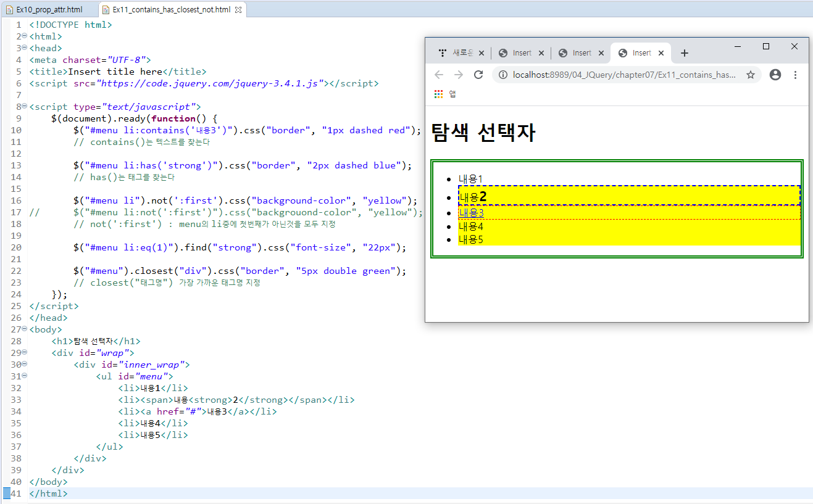Collapse the script fold marker on line 8
This screenshot has width=813, height=504.
[24, 106]
